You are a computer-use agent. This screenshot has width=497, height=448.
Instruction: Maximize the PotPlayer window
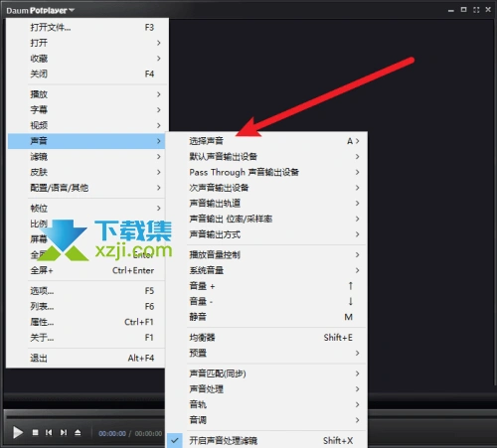point(463,10)
